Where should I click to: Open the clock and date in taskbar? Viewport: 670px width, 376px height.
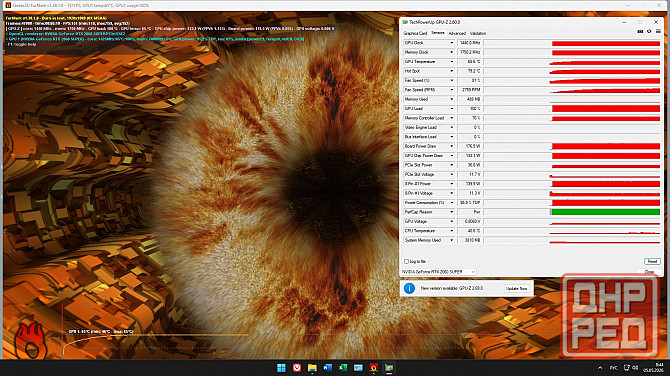[x=653, y=368]
